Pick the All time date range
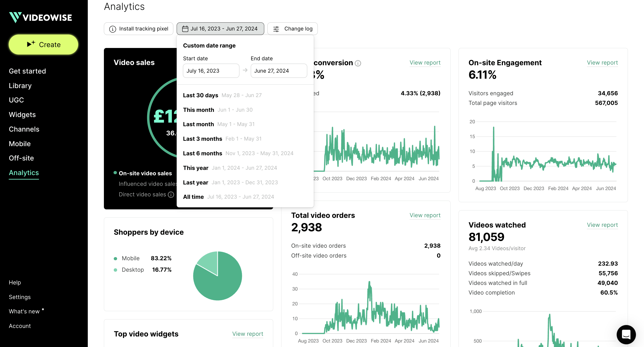 [x=193, y=197]
